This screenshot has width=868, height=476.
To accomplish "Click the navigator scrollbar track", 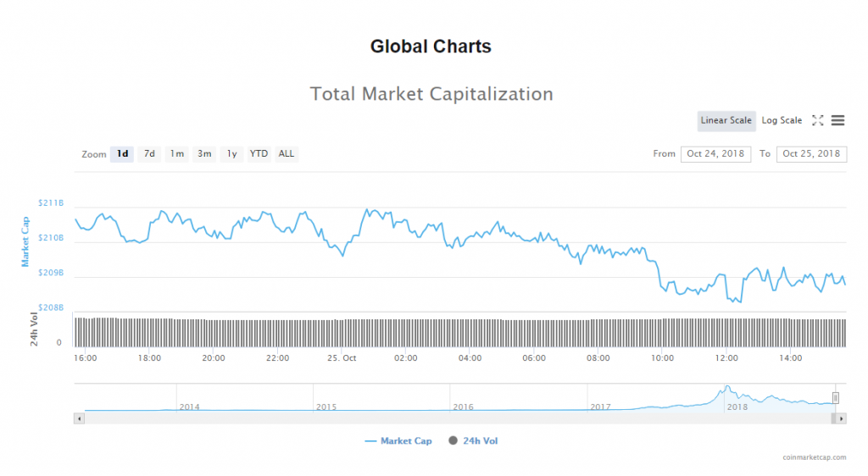I will pyautogui.click(x=458, y=418).
